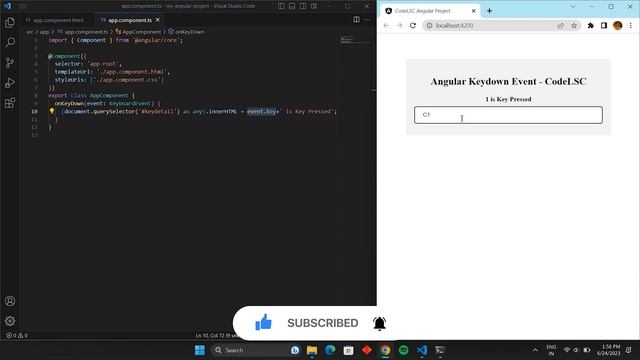This screenshot has height=360, width=640.
Task: Open editor More Actions ellipsis
Action: pyautogui.click(x=367, y=20)
